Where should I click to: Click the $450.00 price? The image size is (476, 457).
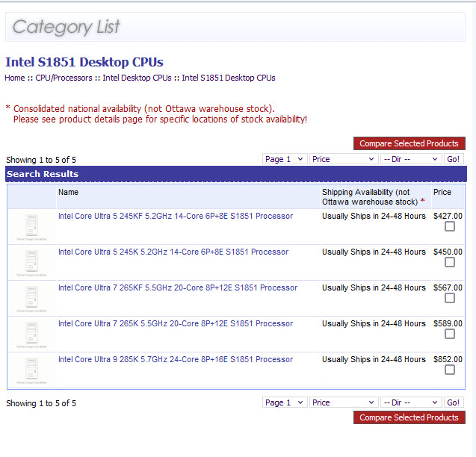448,252
